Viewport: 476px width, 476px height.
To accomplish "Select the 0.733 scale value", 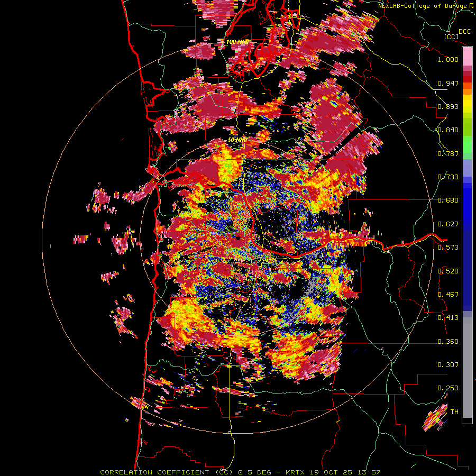I will 448,177.
